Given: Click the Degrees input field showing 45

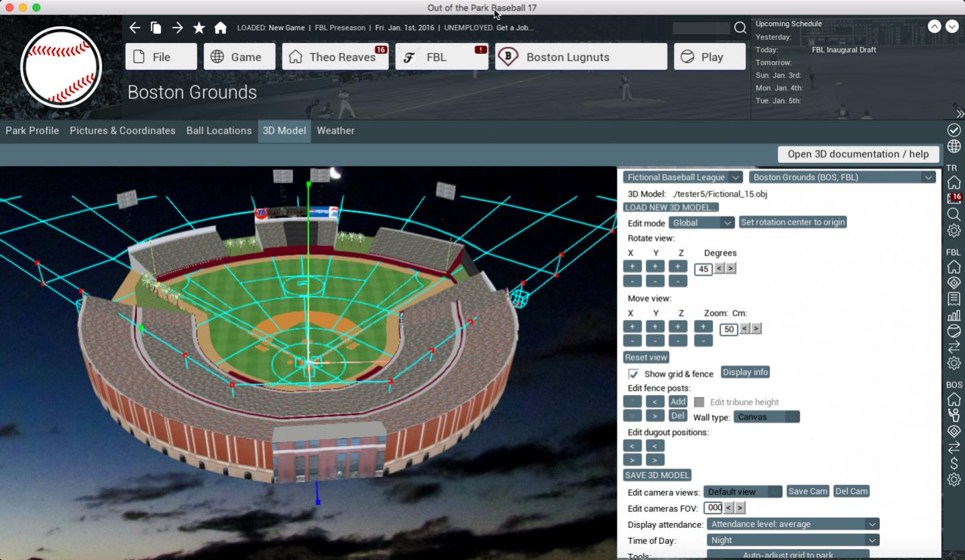Looking at the screenshot, I should click(x=703, y=269).
